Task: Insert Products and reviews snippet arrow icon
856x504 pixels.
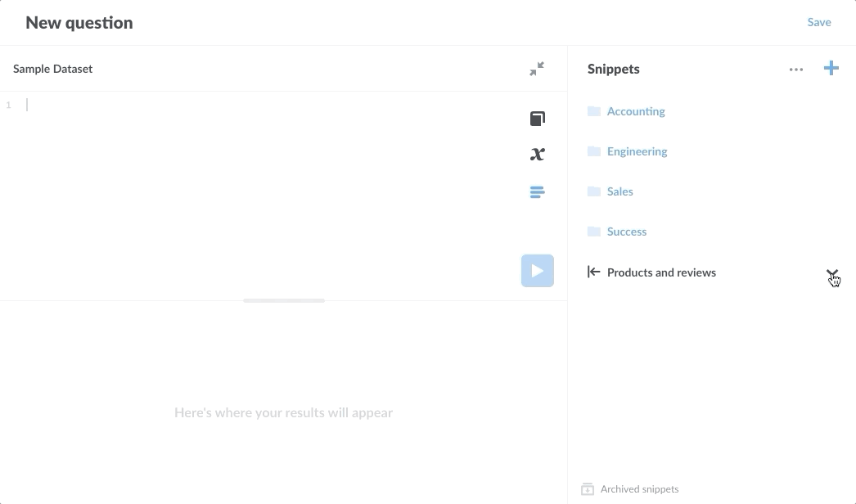Action: click(593, 272)
